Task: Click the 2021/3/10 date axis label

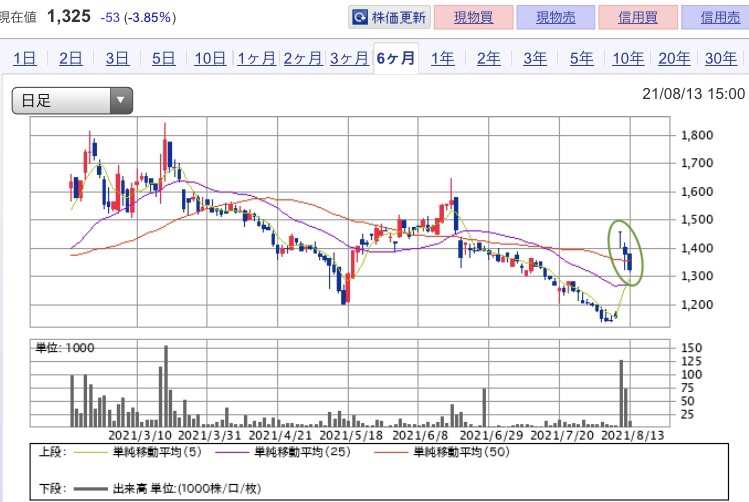Action: (140, 435)
